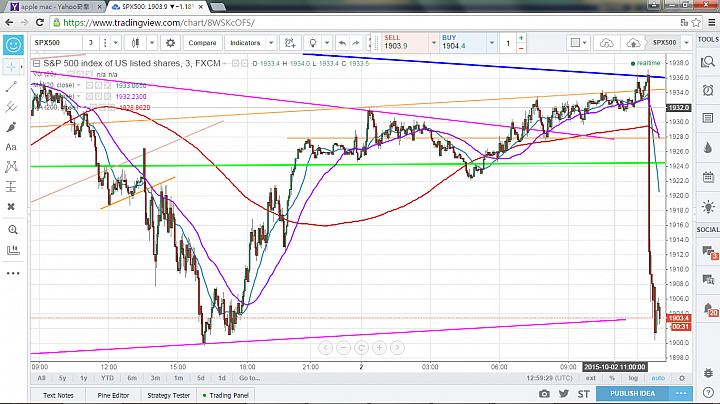Image resolution: width=720 pixels, height=404 pixels.
Task: Open private chat icon in sidebar
Action: pyautogui.click(x=708, y=279)
